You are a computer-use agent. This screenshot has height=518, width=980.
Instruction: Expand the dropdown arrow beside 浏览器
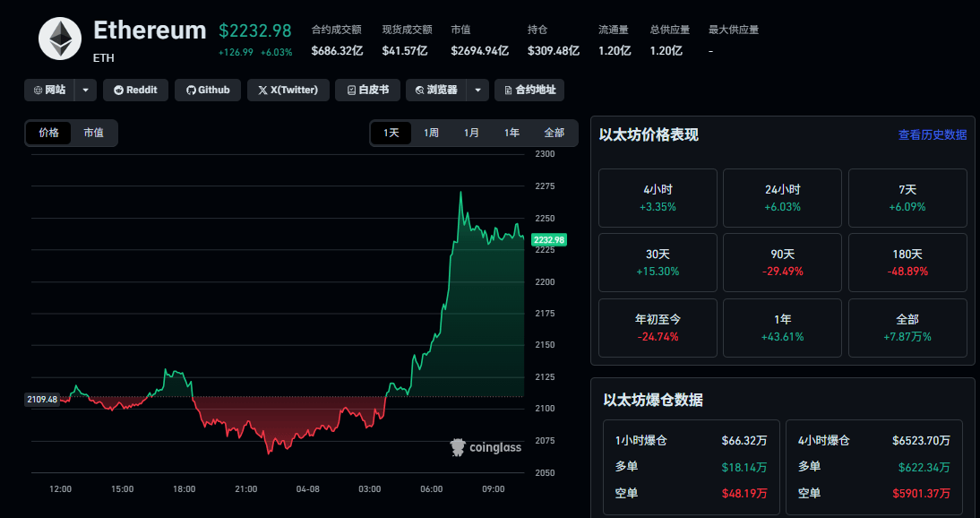pyautogui.click(x=478, y=90)
